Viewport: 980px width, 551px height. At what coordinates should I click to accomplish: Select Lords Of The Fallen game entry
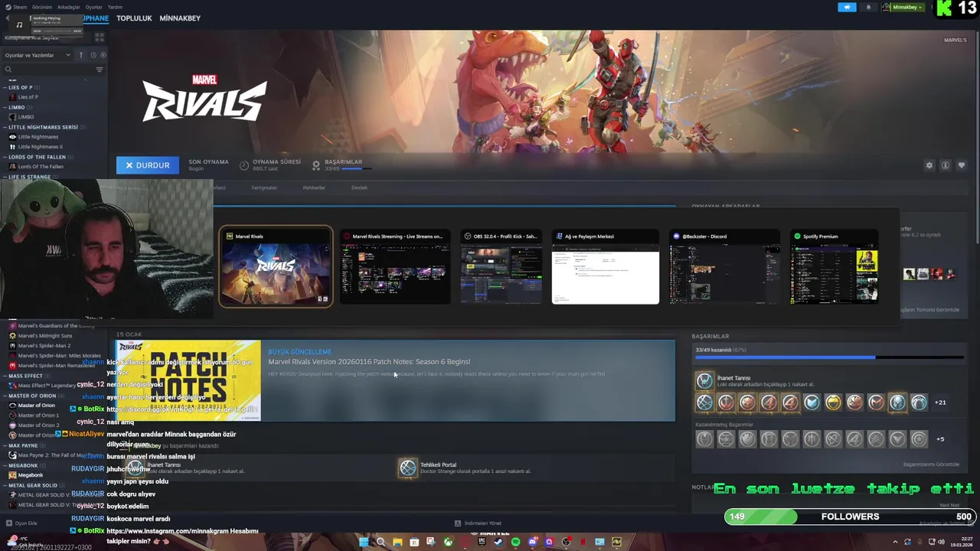coord(40,167)
